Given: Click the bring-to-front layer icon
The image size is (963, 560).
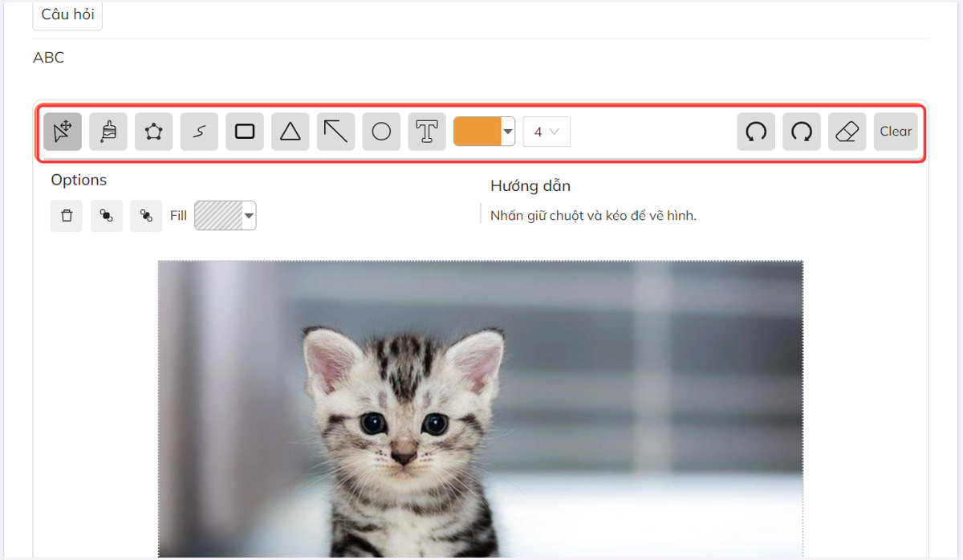Looking at the screenshot, I should [107, 216].
